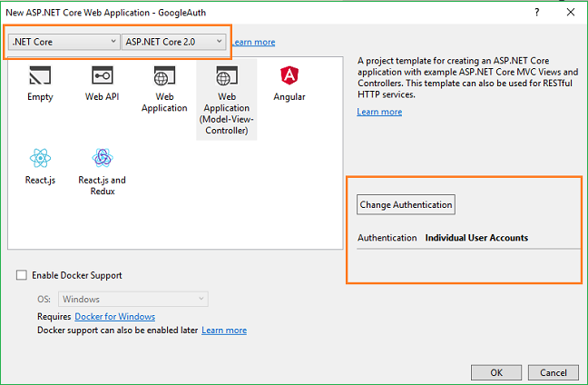Click Learn more link beside version dropdown

[x=253, y=43]
